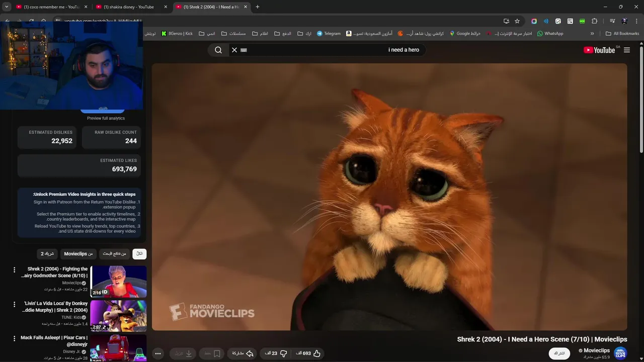Click install app icon in address bar
644x362 pixels.
pos(506,21)
